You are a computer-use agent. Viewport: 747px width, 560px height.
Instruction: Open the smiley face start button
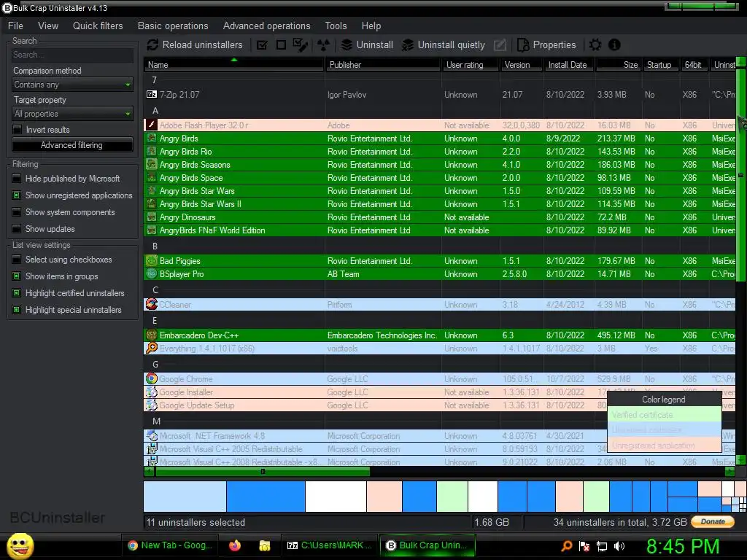coord(20,545)
